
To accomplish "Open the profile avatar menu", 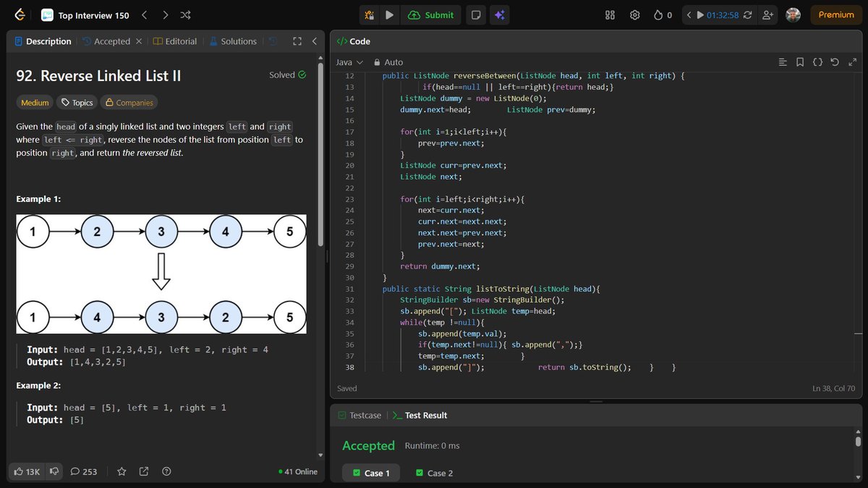I will 793,14.
